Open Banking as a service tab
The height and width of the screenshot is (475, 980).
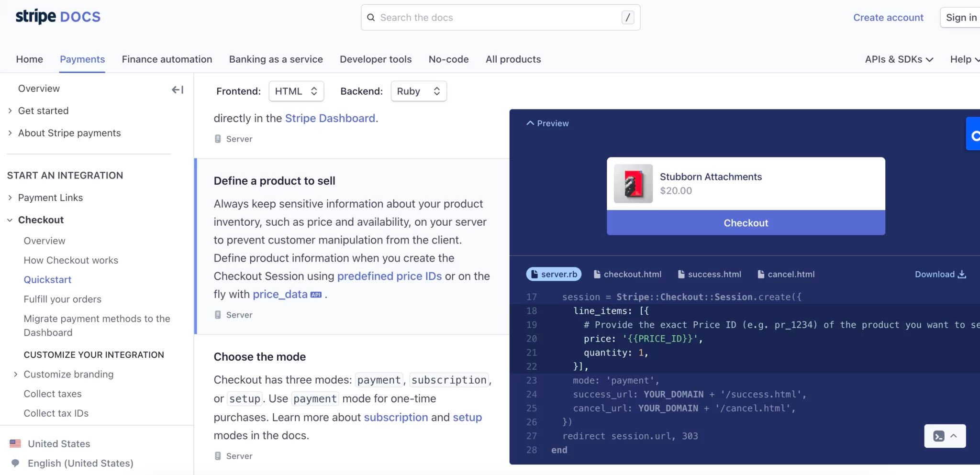[x=276, y=59]
